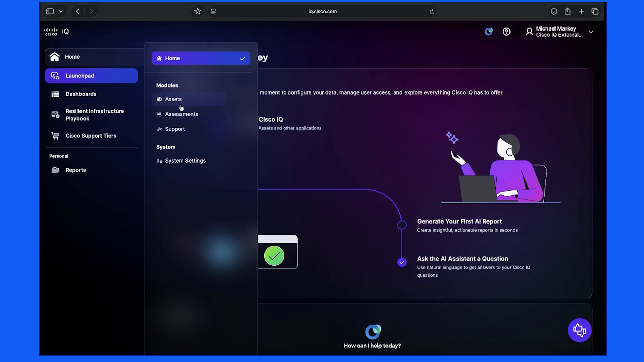
Task: Open Resilient Infrastructure Playbook
Action: [x=91, y=115]
